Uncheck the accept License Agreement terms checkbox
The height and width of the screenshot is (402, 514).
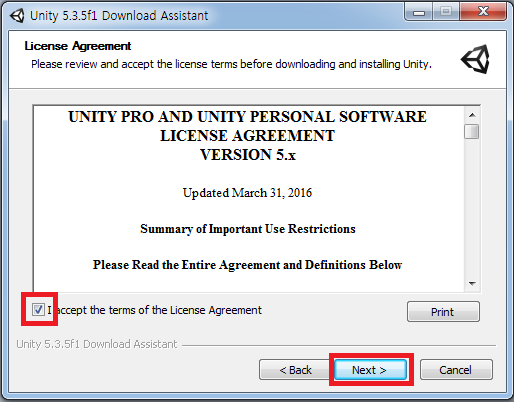pos(38,310)
